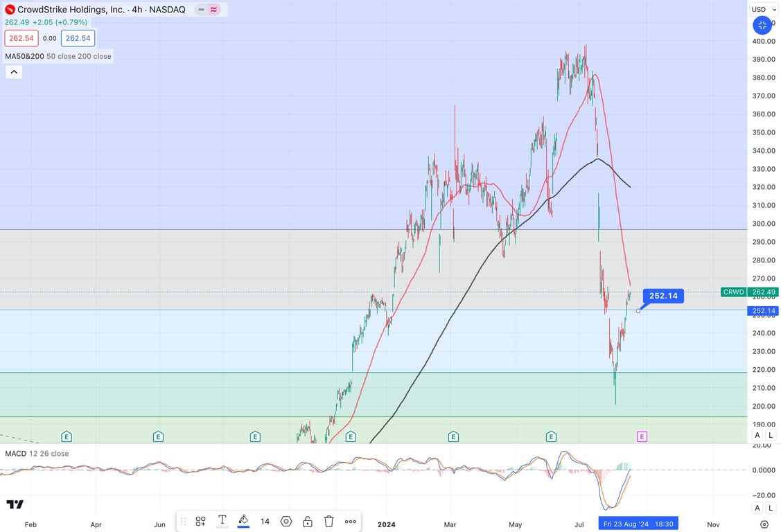Collapse the indicator legend with the chevron
Image resolution: width=781 pixels, height=532 pixels.
[x=14, y=72]
